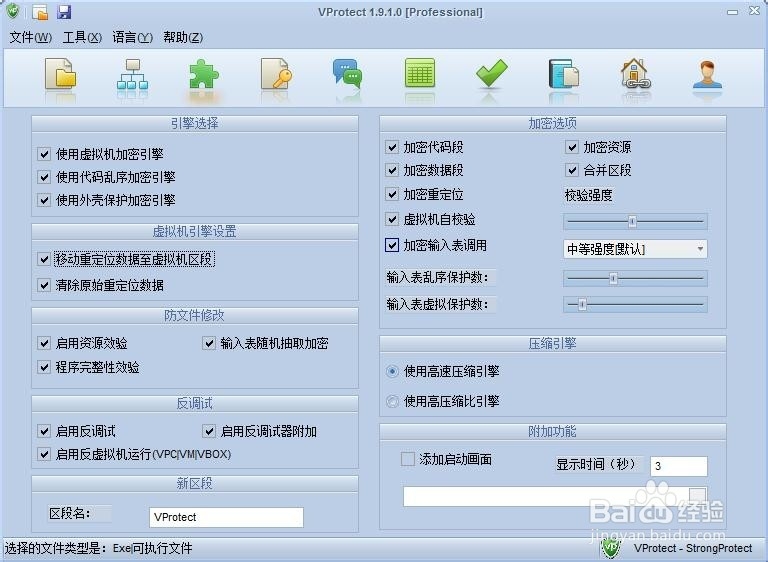Select 使用高速压缩引擎 radio button
Viewport: 768px width, 562px height.
pos(392,371)
